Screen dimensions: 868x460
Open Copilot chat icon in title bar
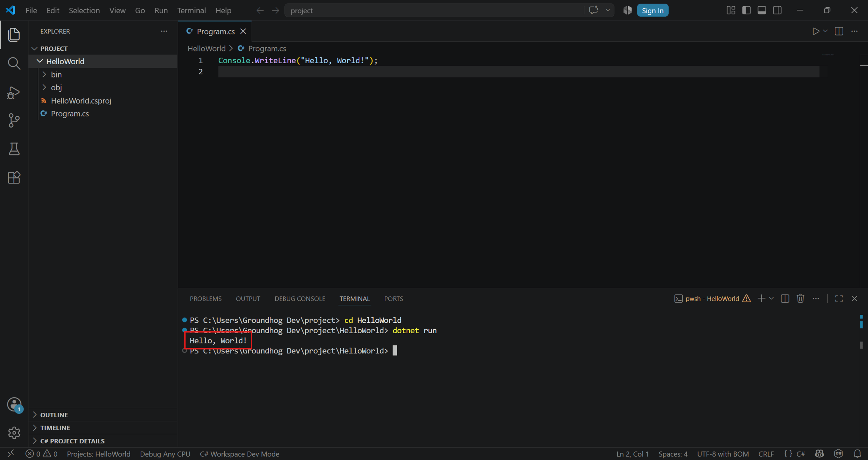tap(593, 10)
